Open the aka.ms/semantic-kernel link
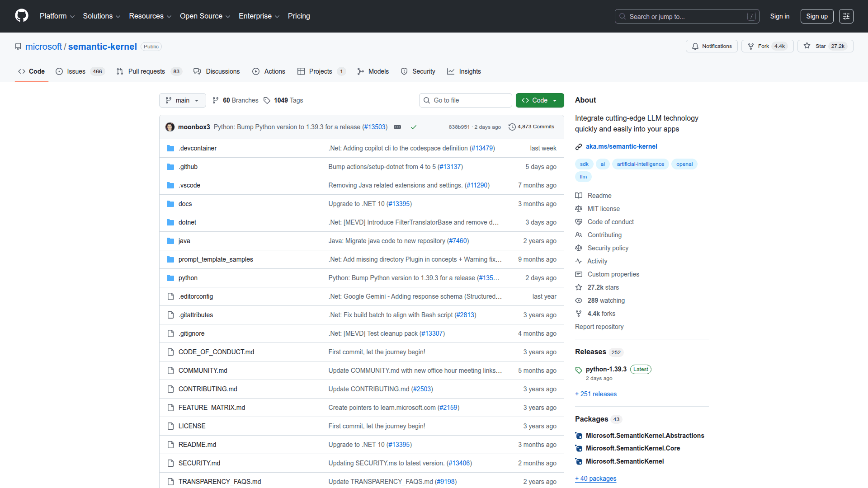Viewport: 868px width, 488px height. pyautogui.click(x=621, y=146)
